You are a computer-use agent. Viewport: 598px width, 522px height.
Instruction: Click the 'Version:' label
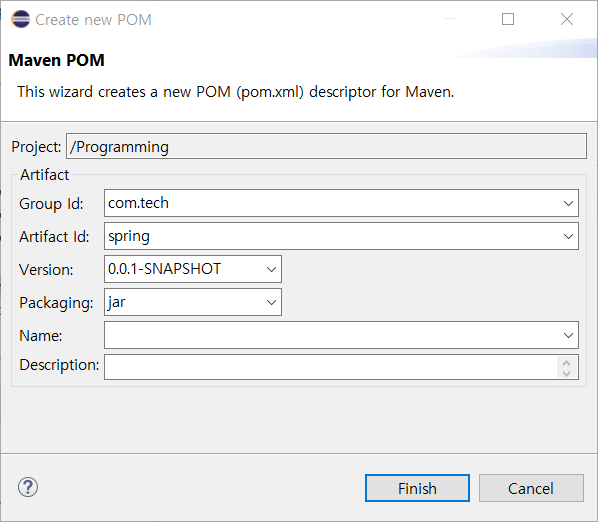tap(46, 270)
